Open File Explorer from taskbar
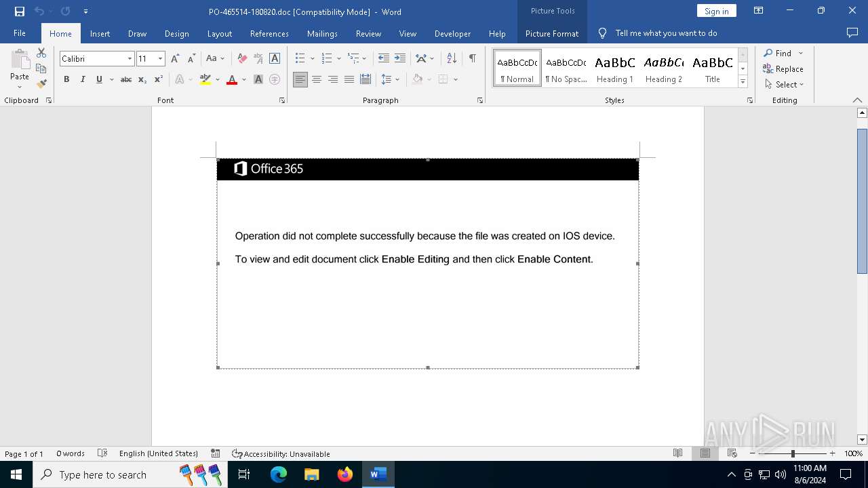This screenshot has width=868, height=488. click(312, 474)
